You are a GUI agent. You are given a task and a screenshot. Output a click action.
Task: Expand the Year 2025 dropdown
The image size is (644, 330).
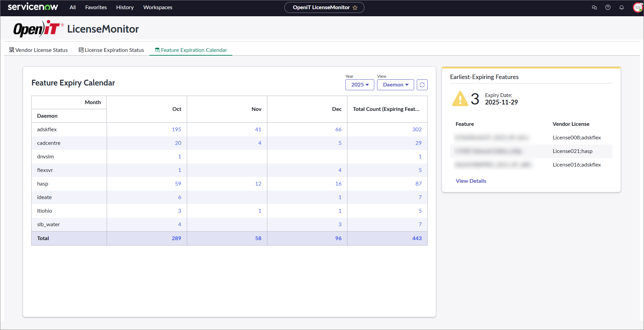(360, 85)
